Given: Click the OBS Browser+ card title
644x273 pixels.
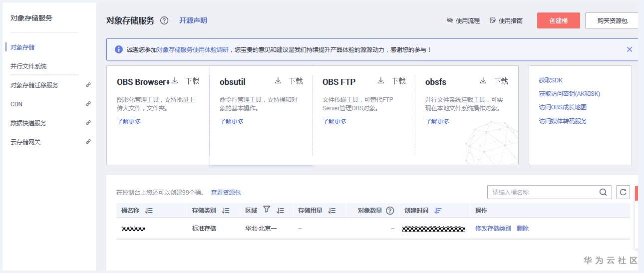Looking at the screenshot, I should pyautogui.click(x=144, y=82).
